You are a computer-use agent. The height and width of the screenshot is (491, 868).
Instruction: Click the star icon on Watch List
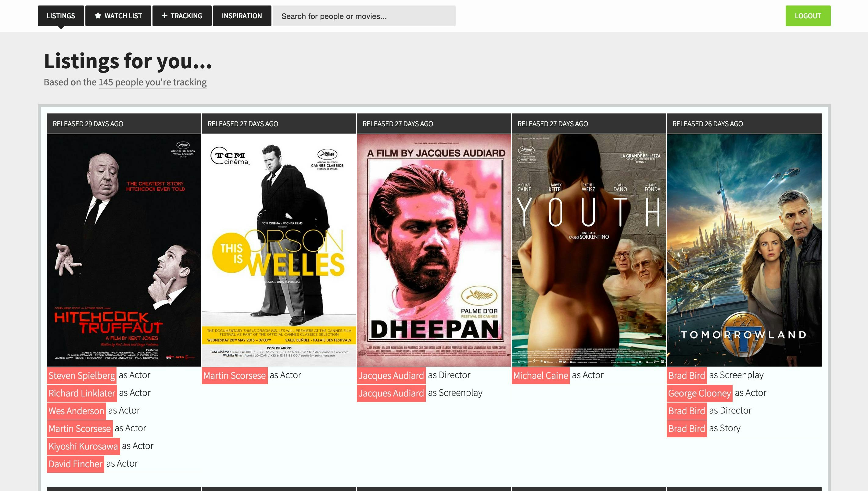click(98, 16)
